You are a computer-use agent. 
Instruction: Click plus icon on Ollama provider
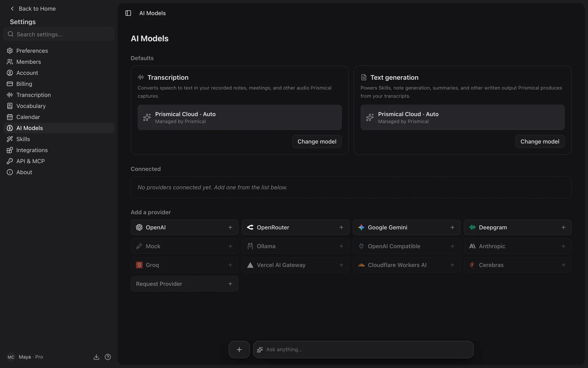(341, 246)
